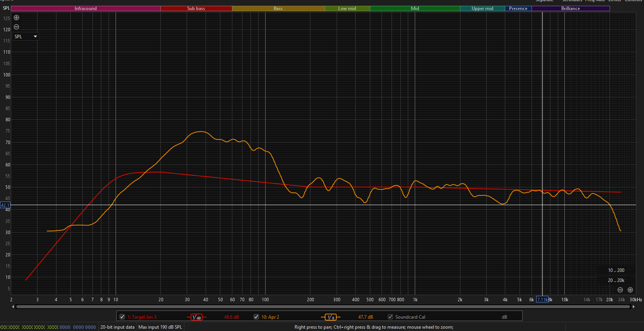Viewport: 644px width, 331px height.
Task: Click the left arrow of the frequency scrollbar
Action: (13, 307)
